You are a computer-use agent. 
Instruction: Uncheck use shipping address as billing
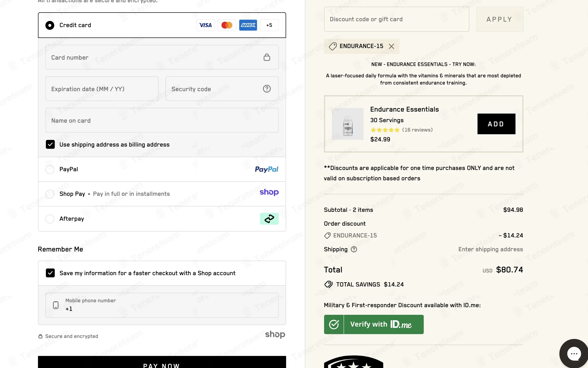pos(50,145)
